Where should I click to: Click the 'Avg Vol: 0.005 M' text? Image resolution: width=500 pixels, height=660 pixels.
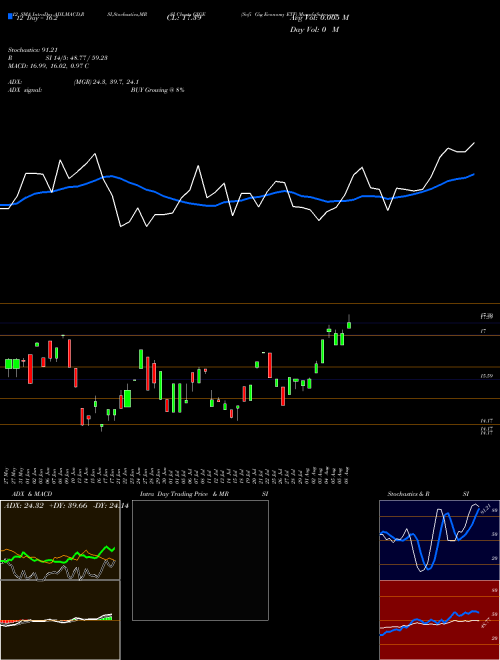(320, 18)
